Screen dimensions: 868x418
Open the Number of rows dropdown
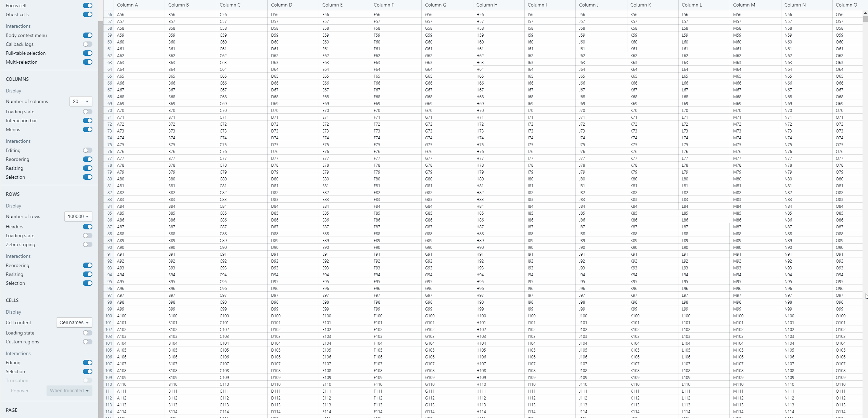click(x=78, y=216)
